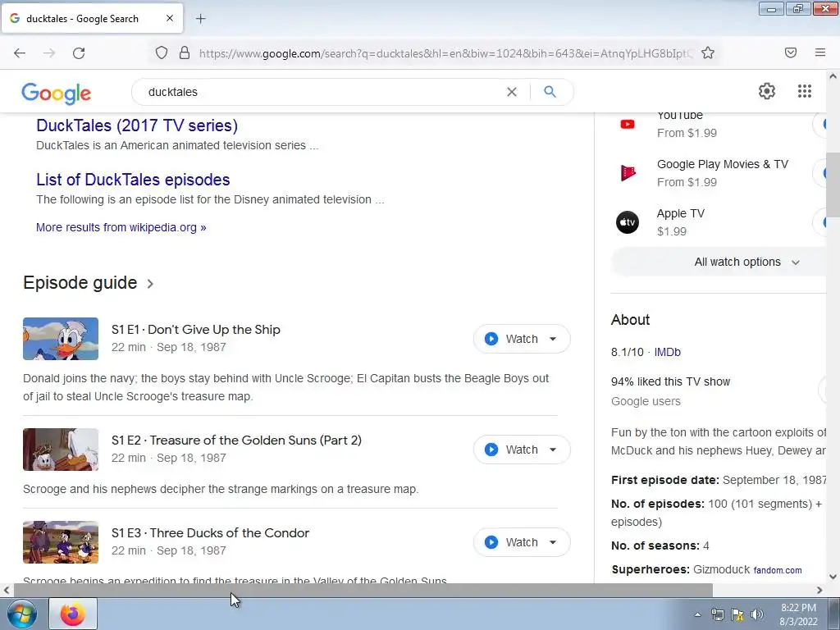Open the Google apps grid
Viewport: 840px width, 630px height.
point(804,91)
